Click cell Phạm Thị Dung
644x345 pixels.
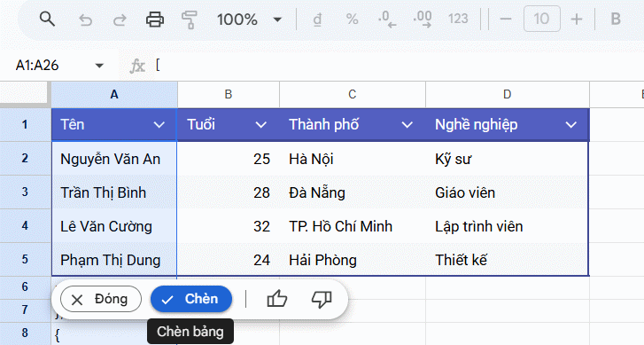pyautogui.click(x=114, y=260)
